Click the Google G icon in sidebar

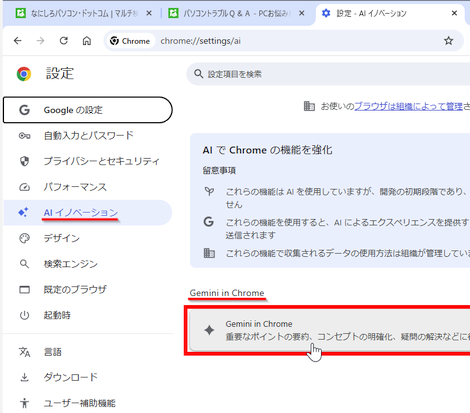[24, 110]
